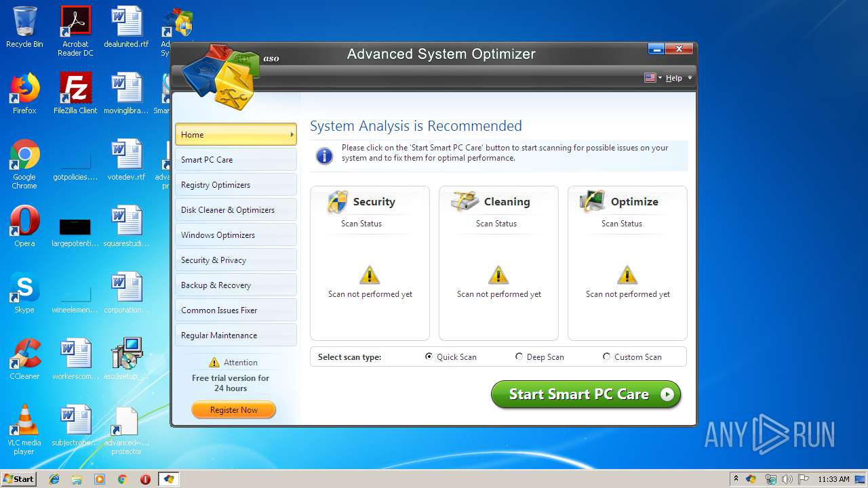The image size is (868, 488).
Task: Click the media player taskbar icon
Action: (100, 479)
